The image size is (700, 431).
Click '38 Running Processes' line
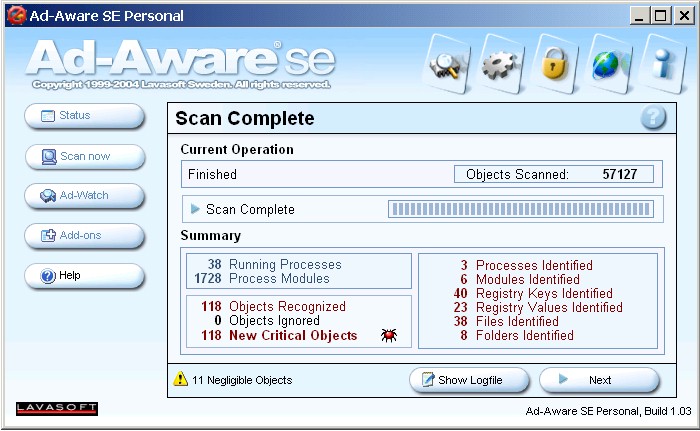(x=275, y=264)
